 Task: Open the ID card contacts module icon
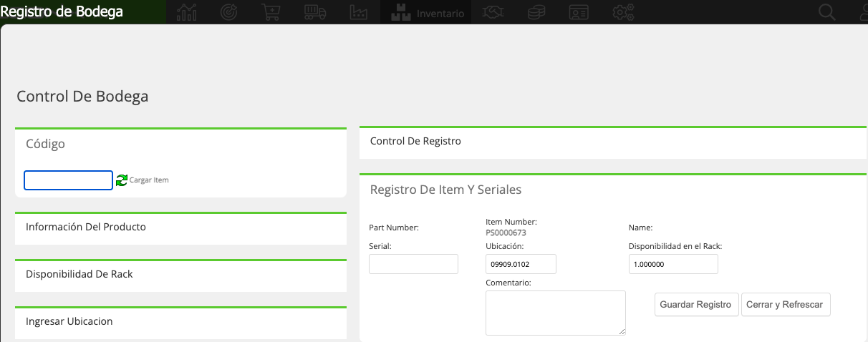pyautogui.click(x=579, y=12)
